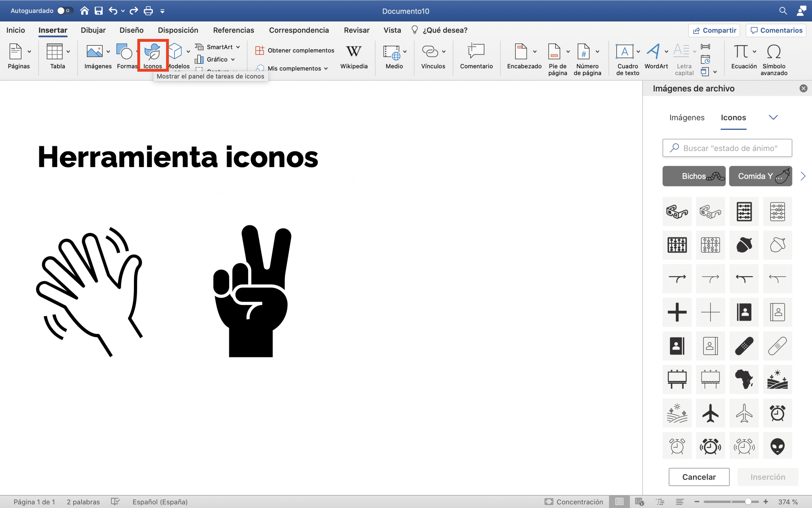812x508 pixels.
Task: Zoom in with the plus button
Action: 766,502
